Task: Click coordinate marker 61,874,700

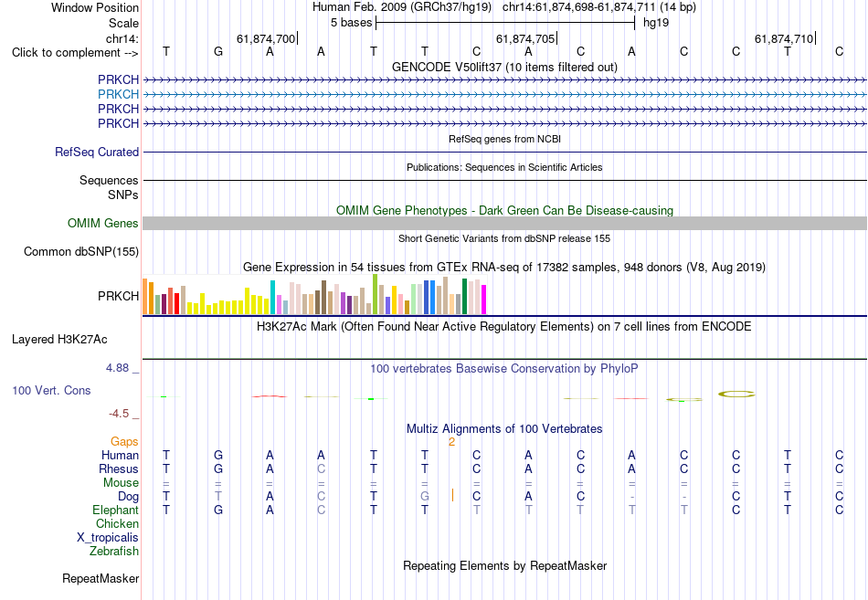Action: click(266, 38)
